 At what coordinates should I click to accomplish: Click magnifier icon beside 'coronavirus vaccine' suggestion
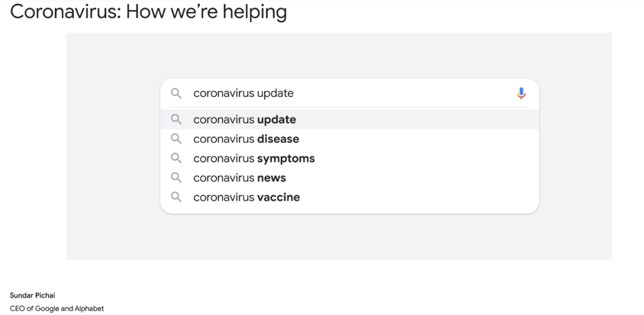176,197
